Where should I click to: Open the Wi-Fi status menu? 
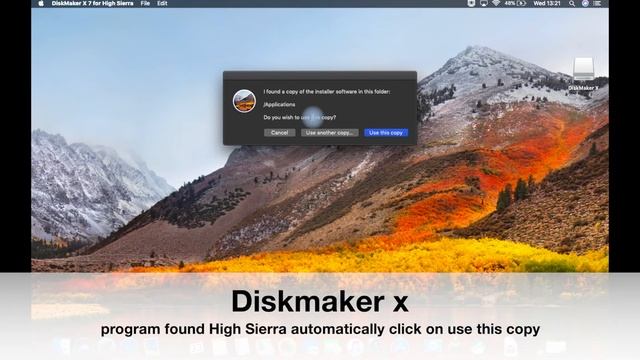[496, 3]
